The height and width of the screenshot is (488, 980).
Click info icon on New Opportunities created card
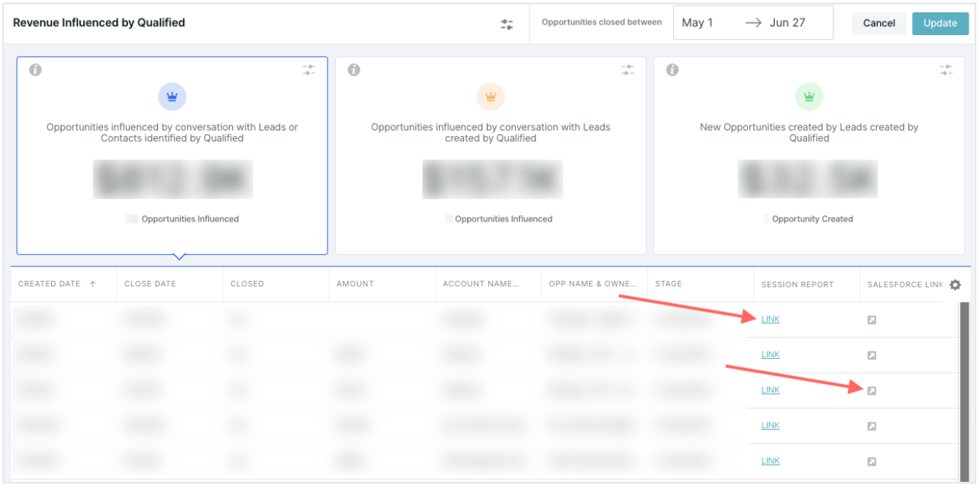pyautogui.click(x=672, y=69)
